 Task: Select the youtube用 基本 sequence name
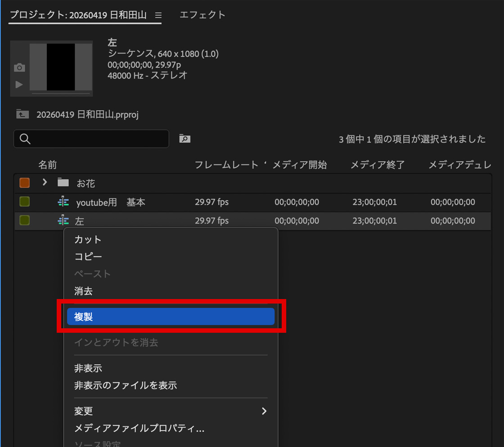tap(111, 202)
